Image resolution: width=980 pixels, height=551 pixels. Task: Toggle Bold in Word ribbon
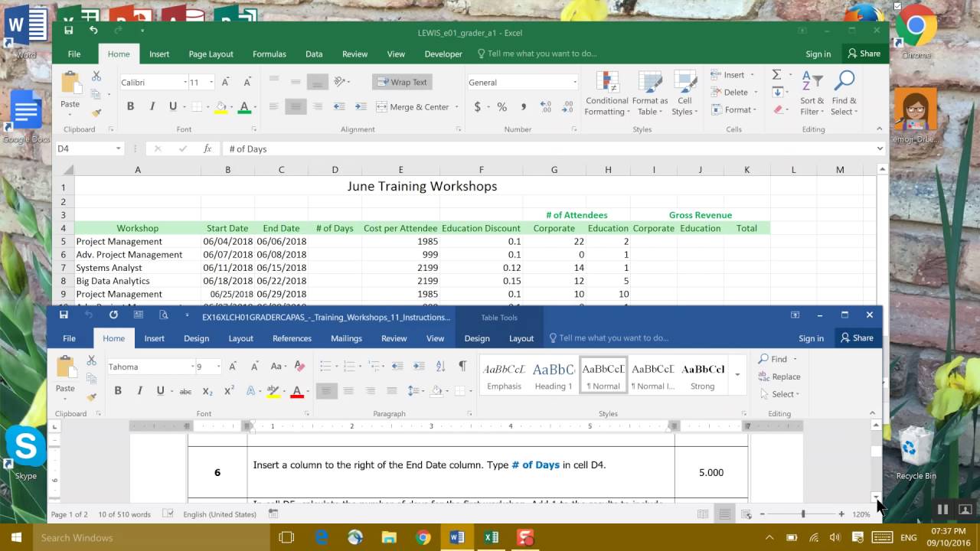(118, 391)
